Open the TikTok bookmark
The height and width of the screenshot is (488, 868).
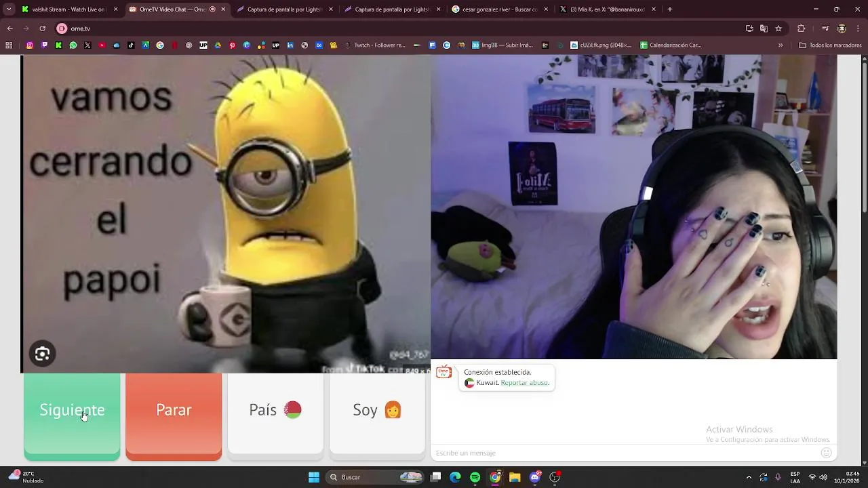click(x=131, y=45)
